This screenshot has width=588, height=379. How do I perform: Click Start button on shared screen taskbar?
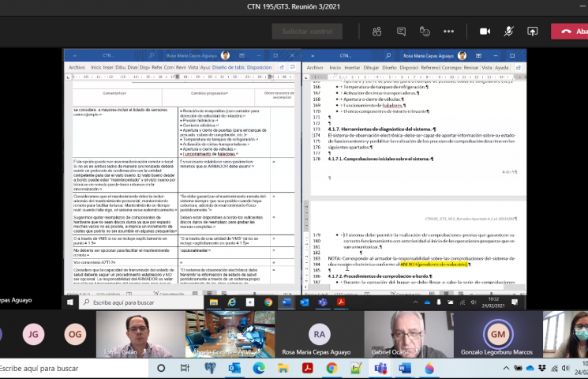pyautogui.click(x=70, y=302)
